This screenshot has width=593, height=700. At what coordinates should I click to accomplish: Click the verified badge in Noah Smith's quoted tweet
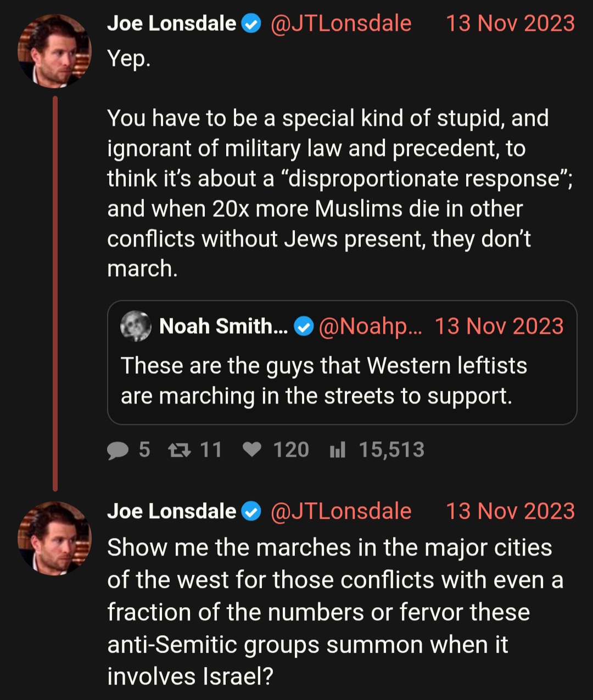(x=304, y=327)
